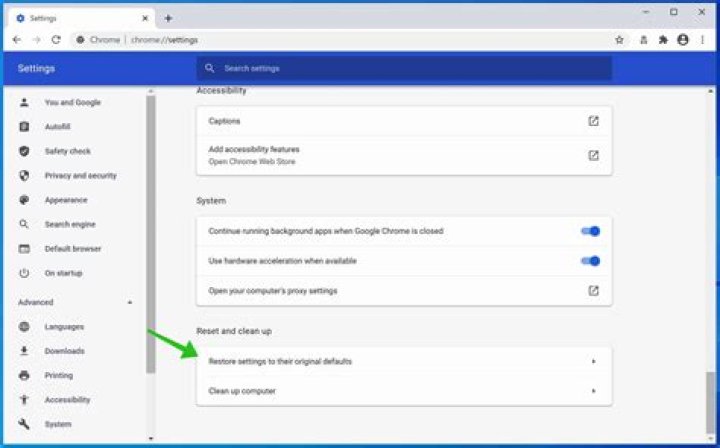Open Accessibility in sidebar
The image size is (720, 448).
(x=67, y=400)
